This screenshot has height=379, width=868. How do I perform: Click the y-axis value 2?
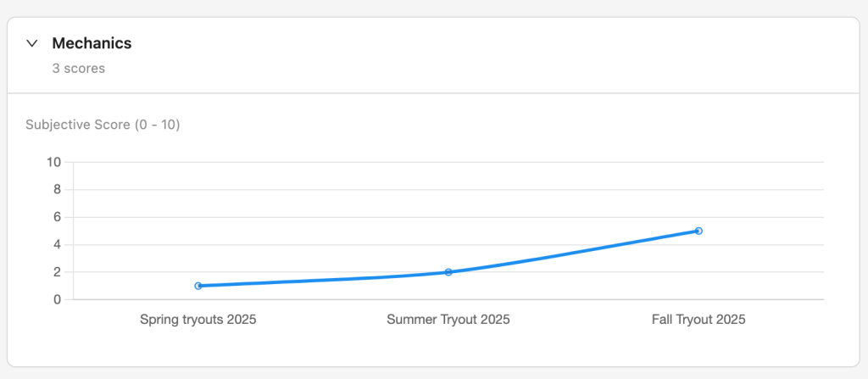(x=57, y=272)
